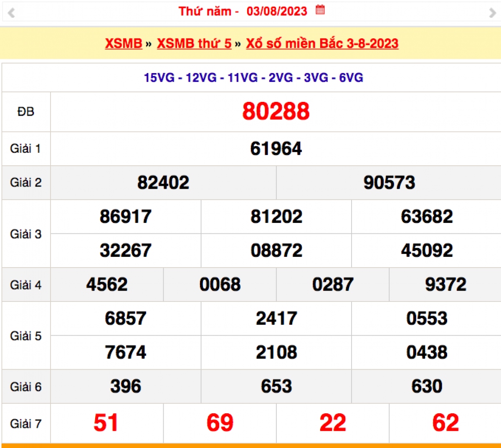Select Giải 4 number 4562

coord(107,284)
